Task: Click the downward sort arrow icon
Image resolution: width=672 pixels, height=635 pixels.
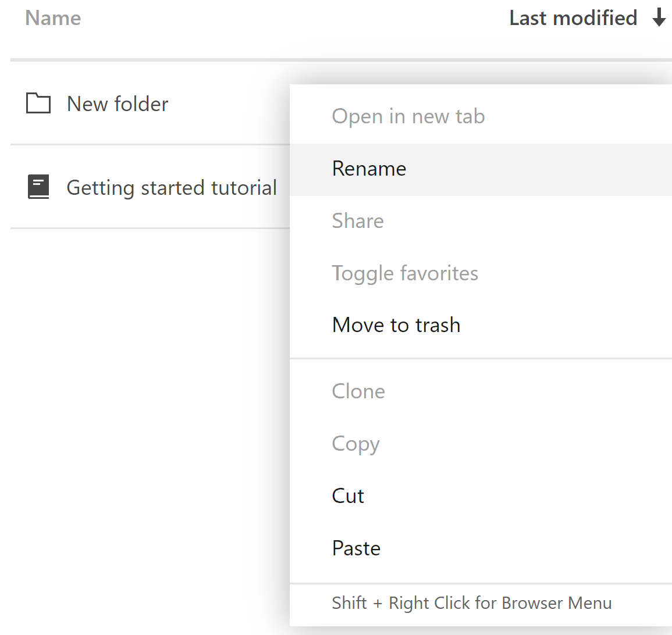Action: click(x=659, y=18)
